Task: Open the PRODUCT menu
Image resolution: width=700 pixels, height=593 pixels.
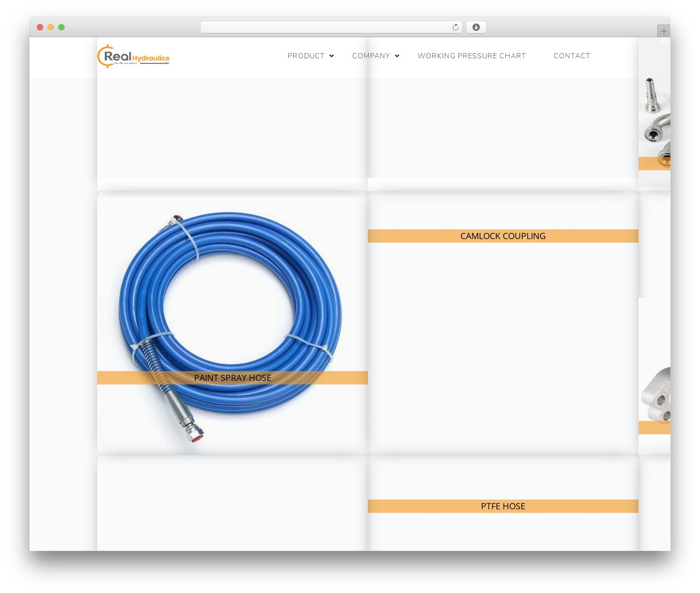Action: [x=306, y=56]
